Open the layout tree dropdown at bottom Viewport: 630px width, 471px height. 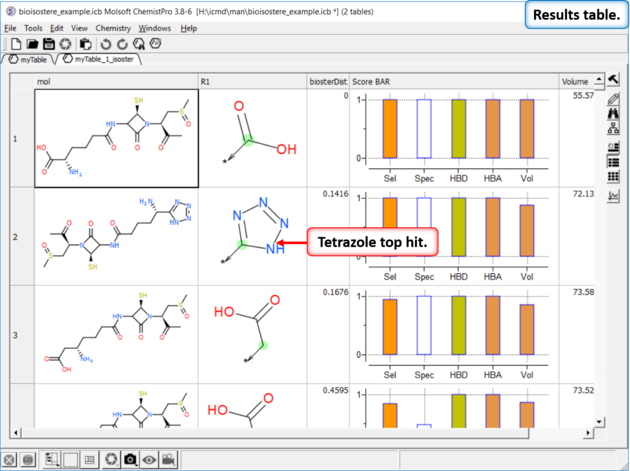tap(52, 459)
